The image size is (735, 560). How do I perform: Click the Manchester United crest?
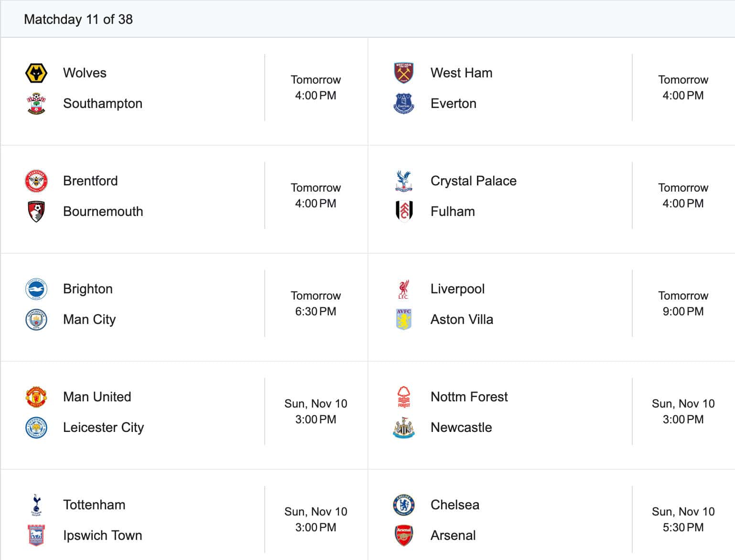(36, 397)
